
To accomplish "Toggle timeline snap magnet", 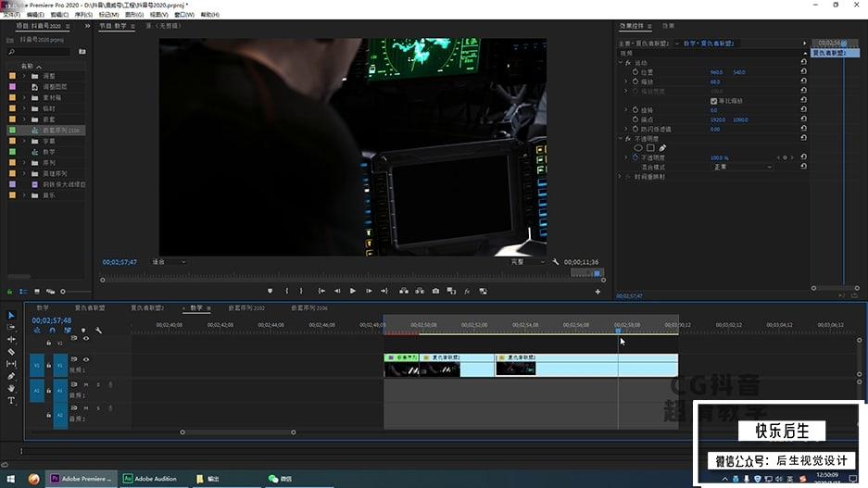I will (52, 331).
